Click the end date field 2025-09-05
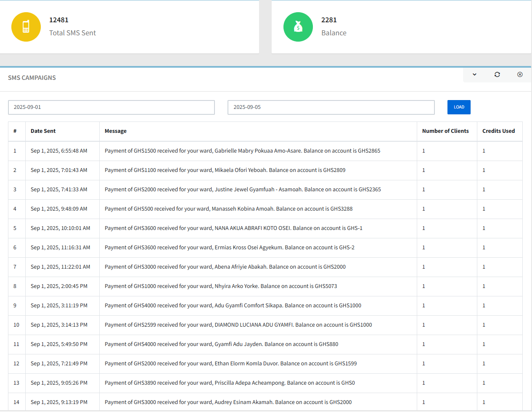Viewport: 532px width, 412px height. click(331, 107)
